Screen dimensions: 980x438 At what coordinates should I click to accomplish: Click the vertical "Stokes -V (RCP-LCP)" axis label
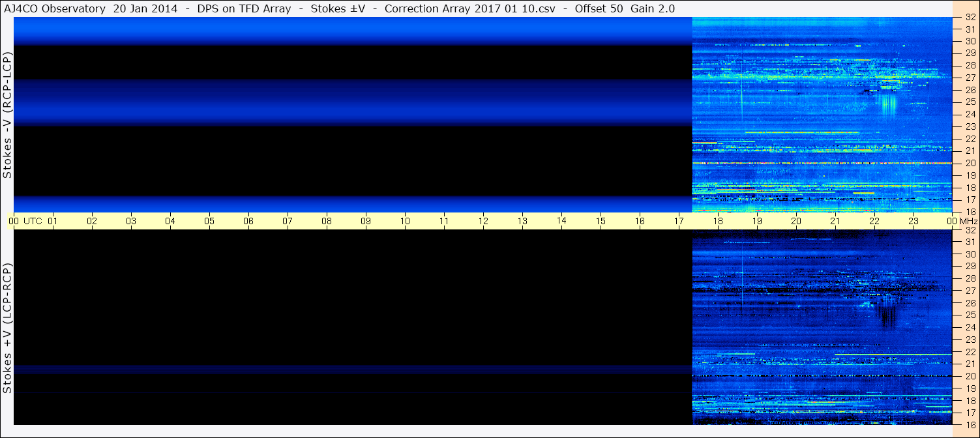tap(7, 115)
